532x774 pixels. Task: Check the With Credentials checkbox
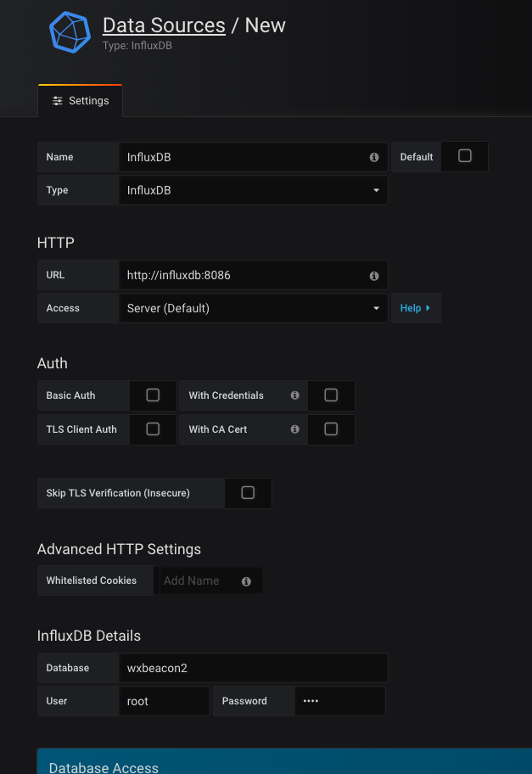[331, 395]
